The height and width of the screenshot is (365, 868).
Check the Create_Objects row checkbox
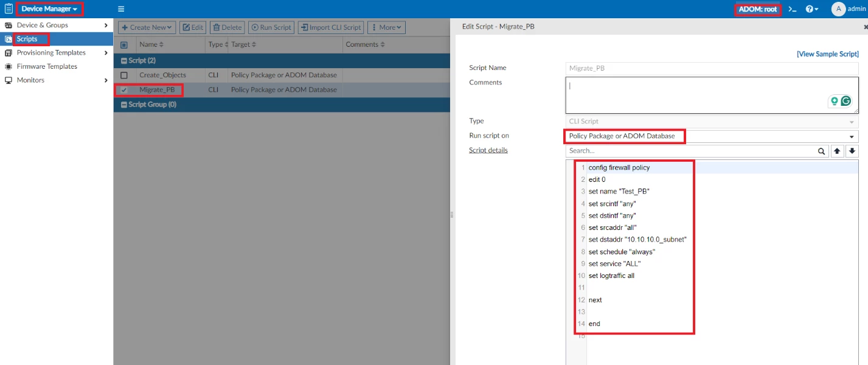[x=124, y=75]
